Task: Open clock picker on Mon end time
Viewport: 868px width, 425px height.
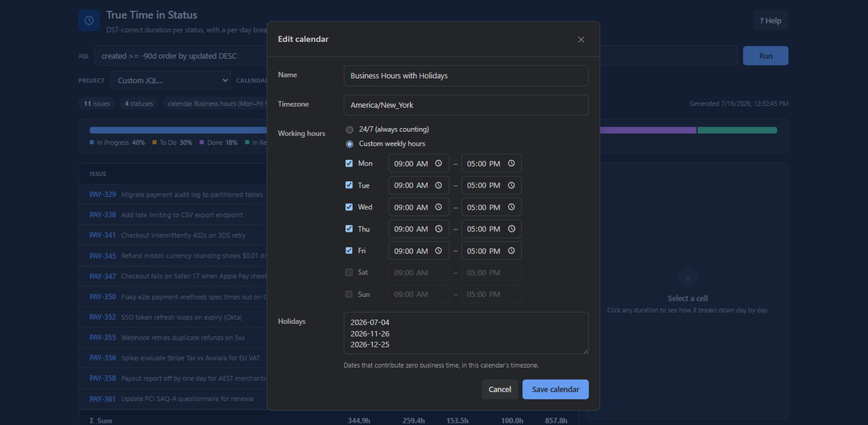Action: click(x=511, y=164)
